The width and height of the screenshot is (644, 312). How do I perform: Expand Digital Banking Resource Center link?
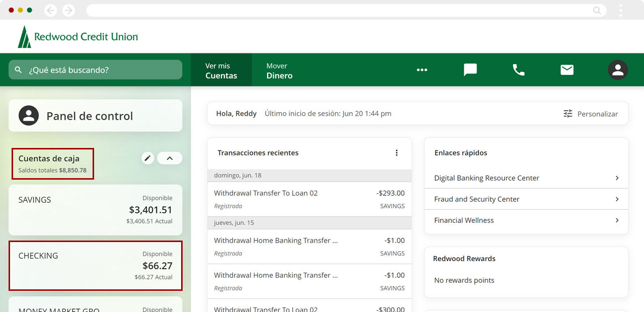(617, 178)
